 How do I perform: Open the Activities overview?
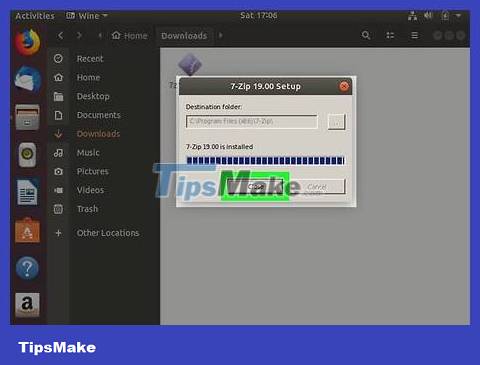(35, 16)
